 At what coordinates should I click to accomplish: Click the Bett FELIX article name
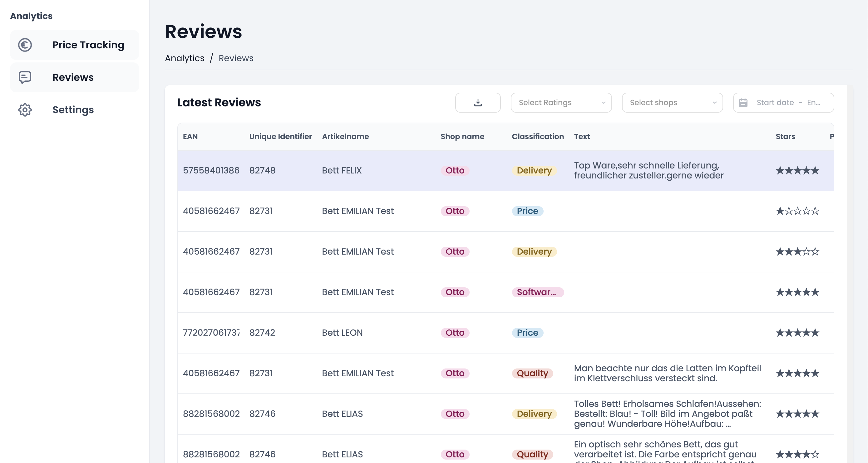(x=342, y=170)
